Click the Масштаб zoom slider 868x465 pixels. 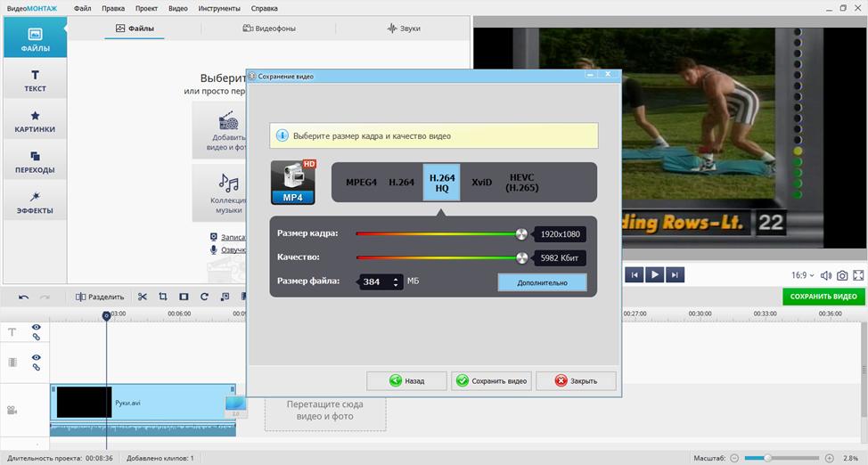click(782, 459)
